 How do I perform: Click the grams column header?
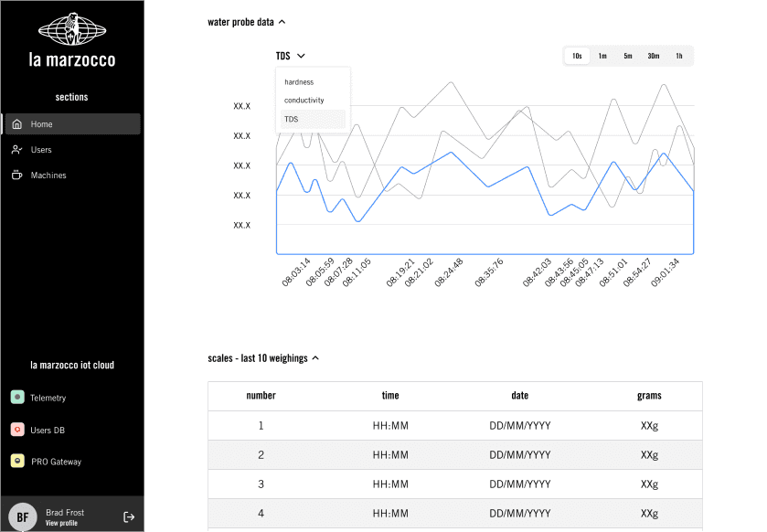tap(649, 396)
